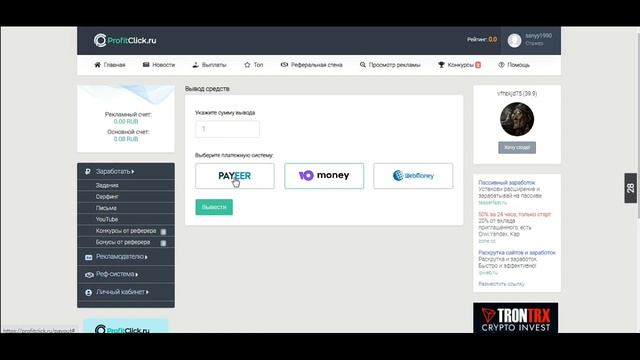
Task: Open the Раскрутка сайтов и заработок ad link
Action: [517, 253]
